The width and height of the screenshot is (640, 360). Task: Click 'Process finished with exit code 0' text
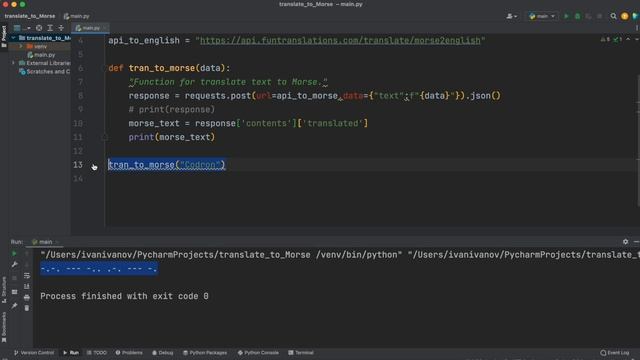(124, 296)
